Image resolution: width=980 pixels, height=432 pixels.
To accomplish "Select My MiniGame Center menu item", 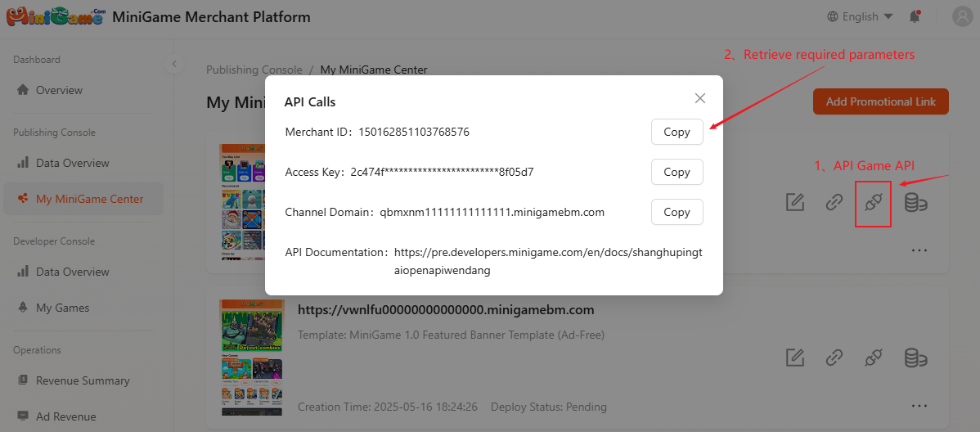I will coord(83,199).
